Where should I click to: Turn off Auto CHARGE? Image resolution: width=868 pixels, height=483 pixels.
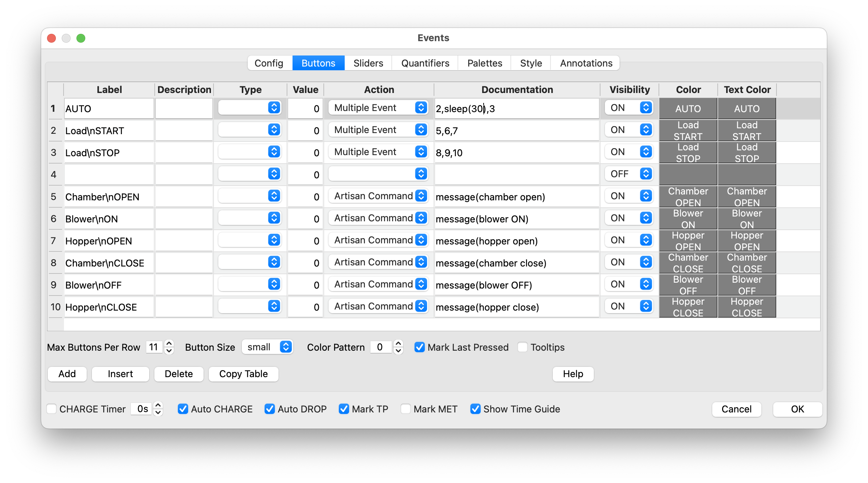coord(183,409)
